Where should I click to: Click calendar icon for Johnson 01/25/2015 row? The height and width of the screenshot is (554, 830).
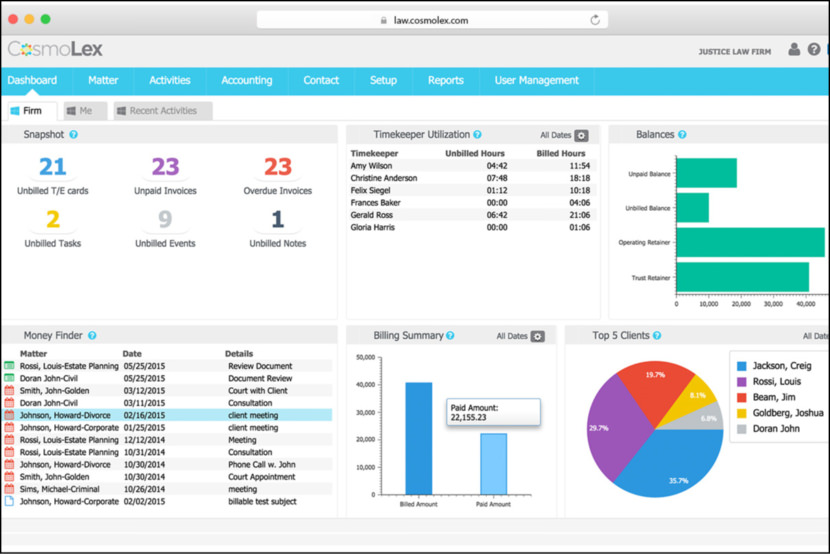click(x=9, y=427)
